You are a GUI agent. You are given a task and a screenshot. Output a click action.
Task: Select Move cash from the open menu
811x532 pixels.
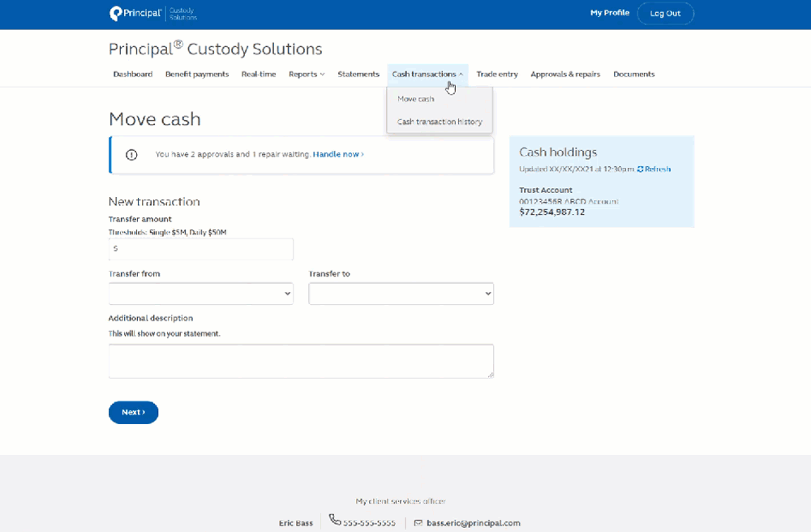pyautogui.click(x=414, y=98)
